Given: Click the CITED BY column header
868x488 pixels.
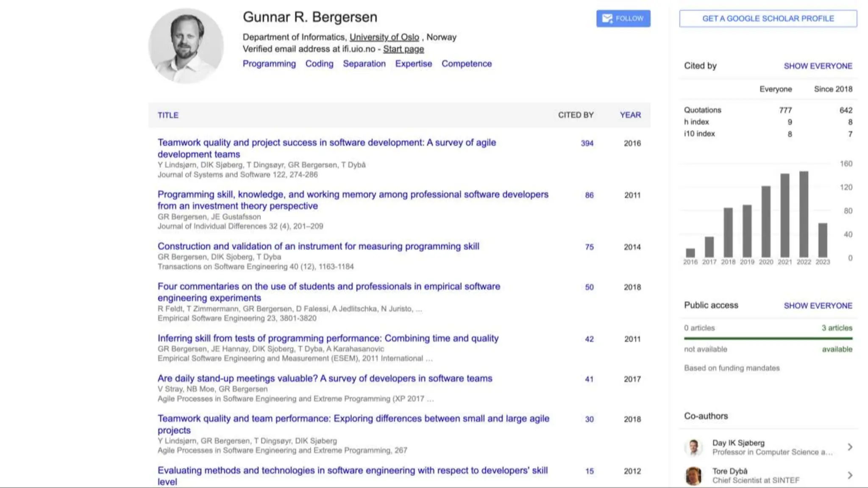Looking at the screenshot, I should click(576, 115).
